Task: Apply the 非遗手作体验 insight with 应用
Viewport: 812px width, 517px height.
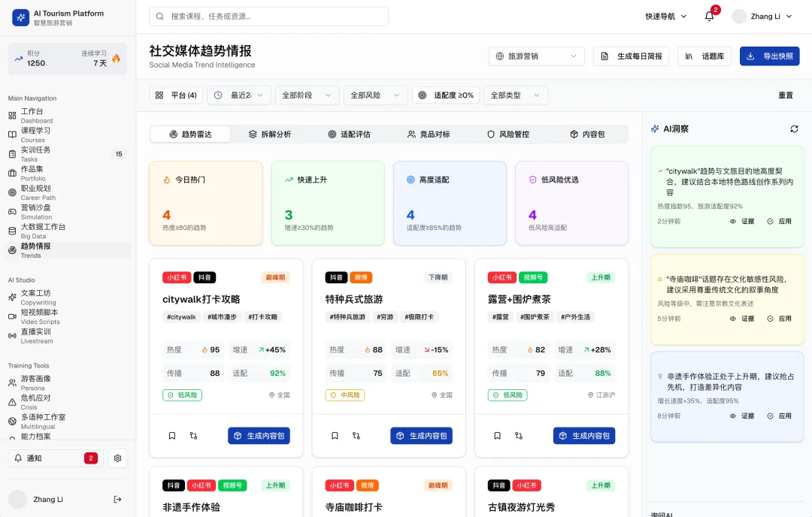Action: (780, 416)
